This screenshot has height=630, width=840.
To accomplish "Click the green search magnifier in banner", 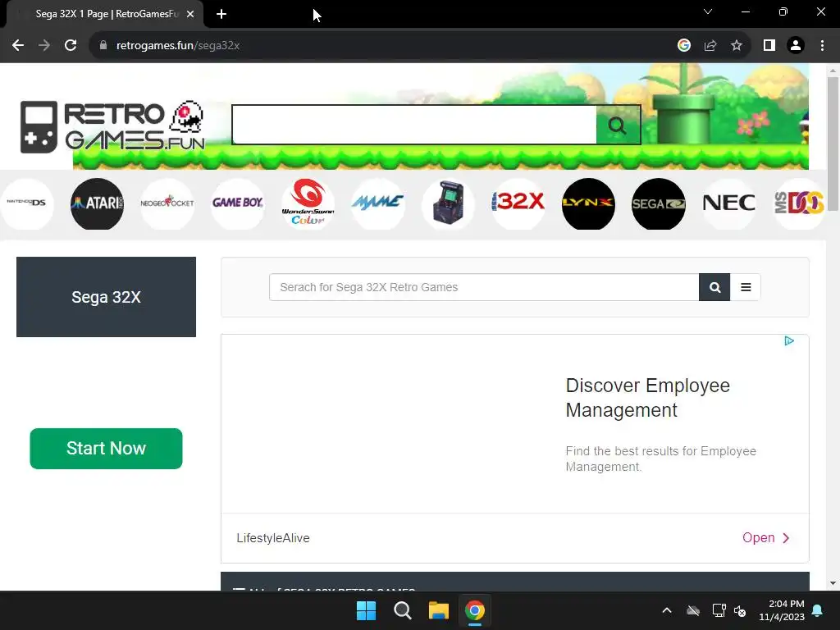I will (618, 125).
